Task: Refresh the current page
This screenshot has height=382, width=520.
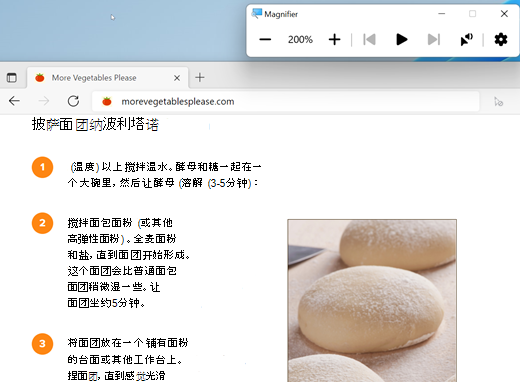Action: click(x=73, y=101)
